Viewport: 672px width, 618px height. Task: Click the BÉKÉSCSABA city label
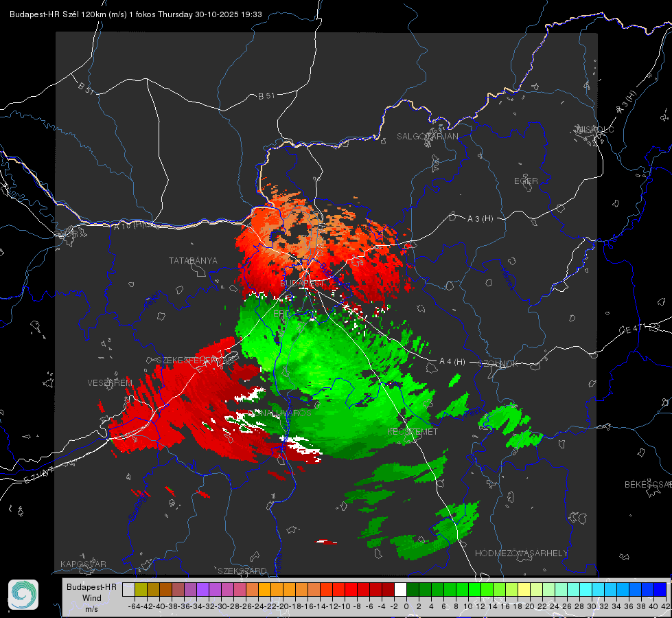[648, 485]
